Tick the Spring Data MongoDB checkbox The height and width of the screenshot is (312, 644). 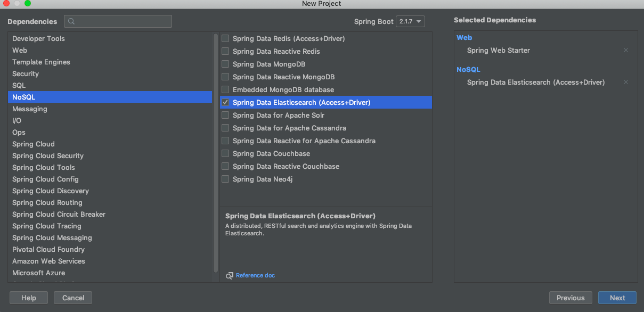[225, 64]
